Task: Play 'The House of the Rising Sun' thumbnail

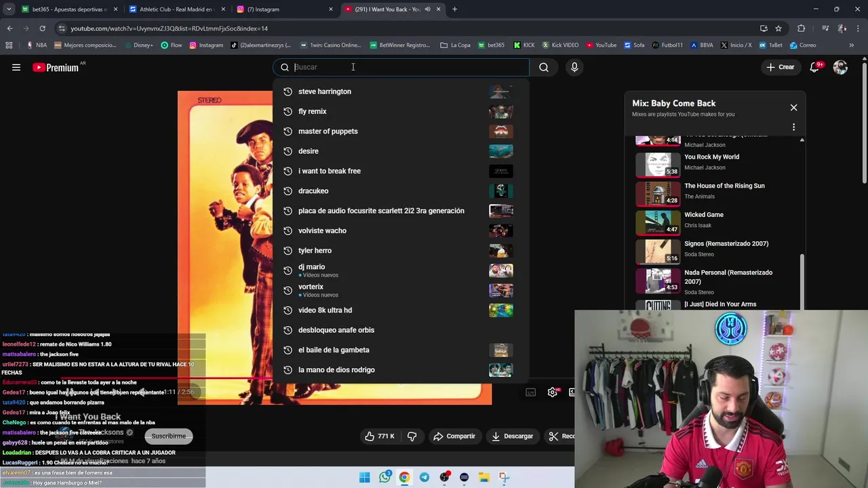Action: point(658,194)
